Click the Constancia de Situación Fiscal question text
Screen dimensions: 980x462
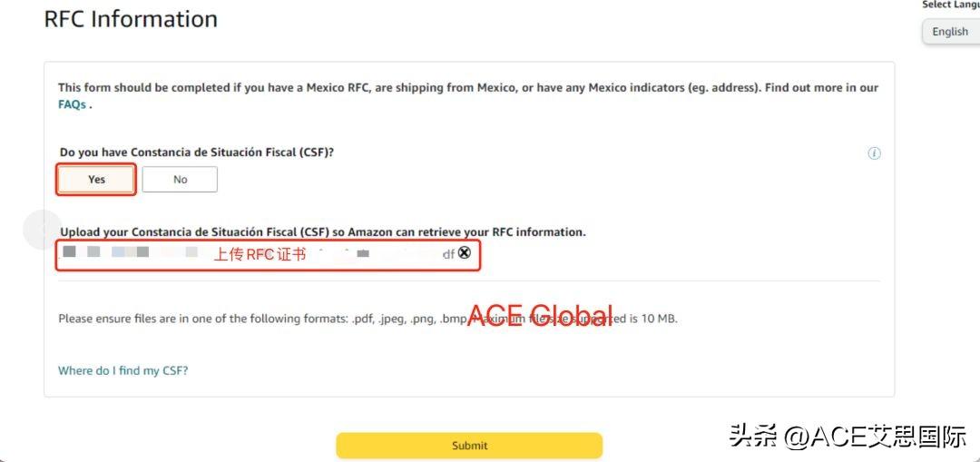pyautogui.click(x=197, y=152)
